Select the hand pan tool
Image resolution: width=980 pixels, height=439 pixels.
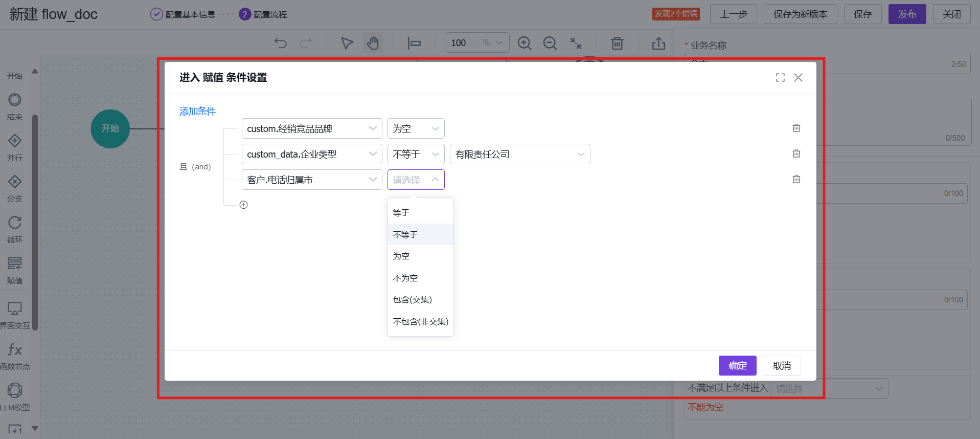(373, 43)
